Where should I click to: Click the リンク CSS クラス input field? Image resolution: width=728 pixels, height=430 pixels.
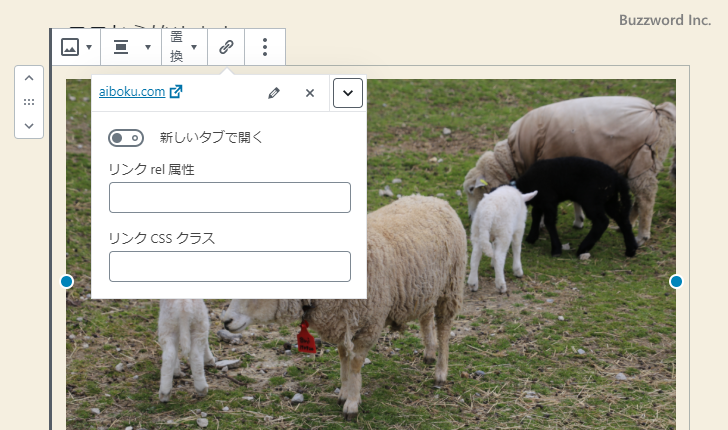[230, 267]
